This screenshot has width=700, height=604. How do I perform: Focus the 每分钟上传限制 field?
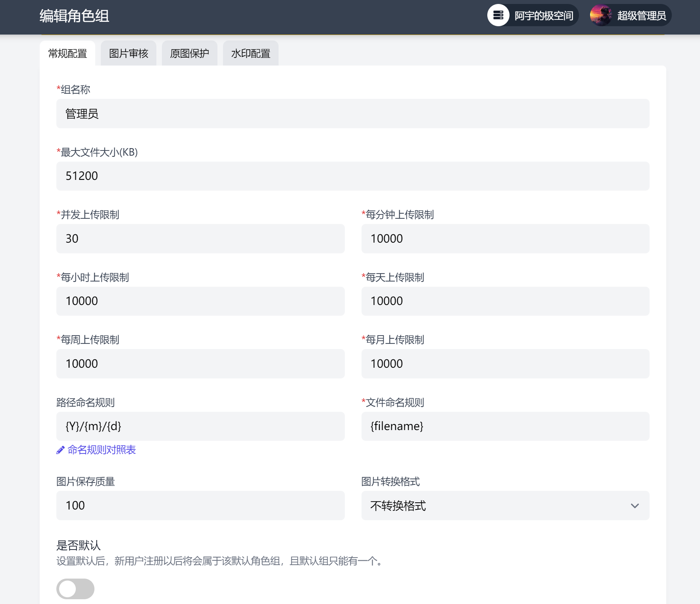click(x=505, y=239)
